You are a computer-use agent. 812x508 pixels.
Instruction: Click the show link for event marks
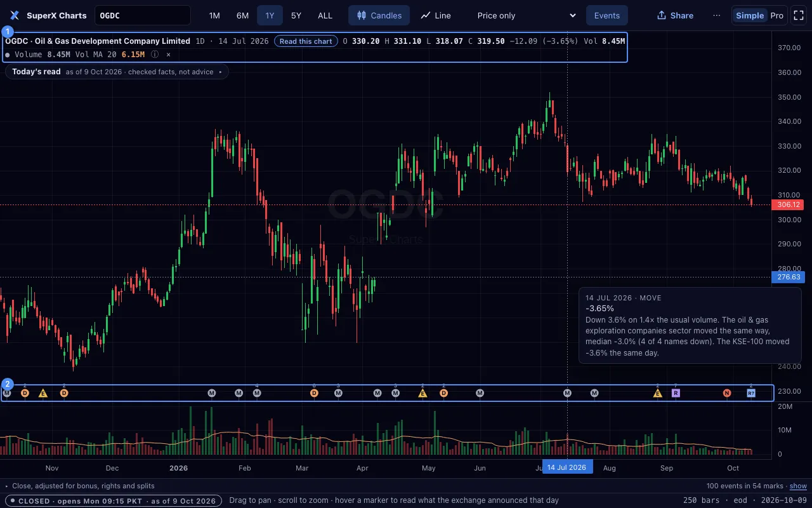pyautogui.click(x=798, y=486)
